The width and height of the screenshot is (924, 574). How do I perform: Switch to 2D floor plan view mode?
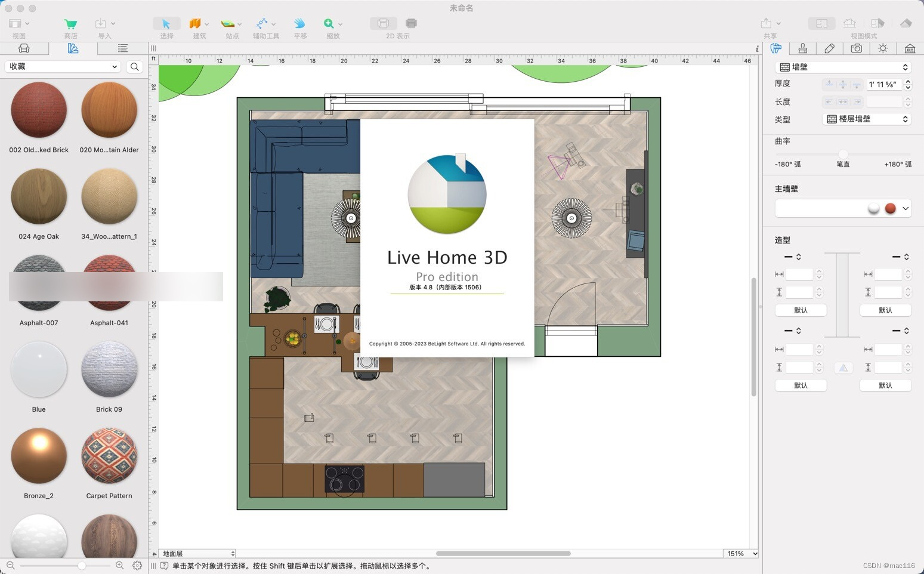click(822, 23)
